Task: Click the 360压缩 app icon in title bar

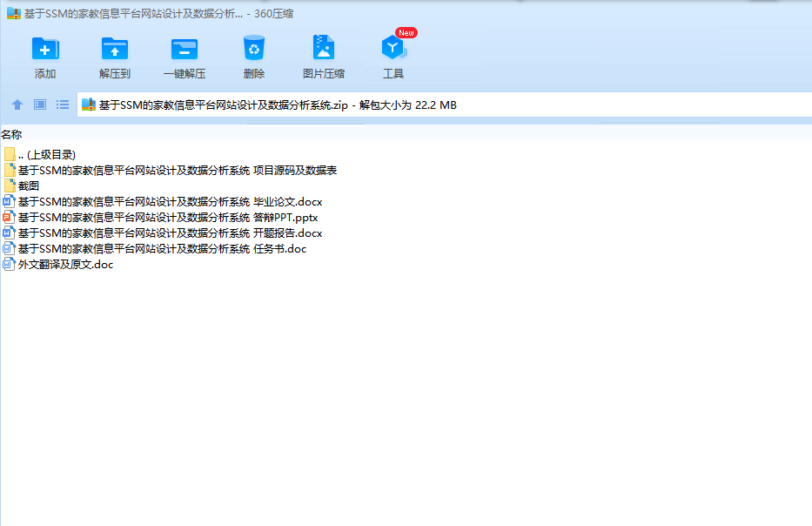Action: [x=13, y=13]
